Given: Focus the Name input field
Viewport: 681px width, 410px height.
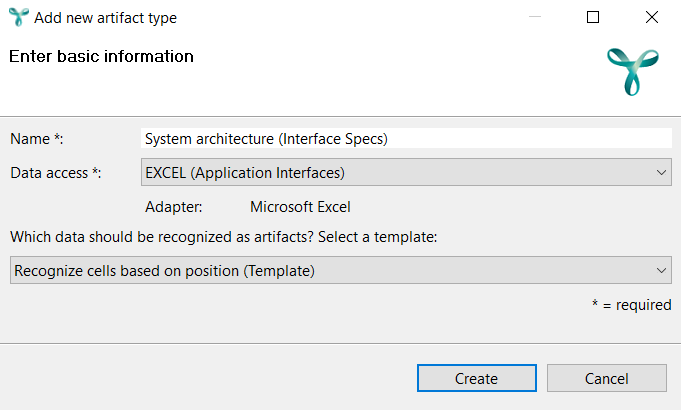Looking at the screenshot, I should (x=406, y=139).
